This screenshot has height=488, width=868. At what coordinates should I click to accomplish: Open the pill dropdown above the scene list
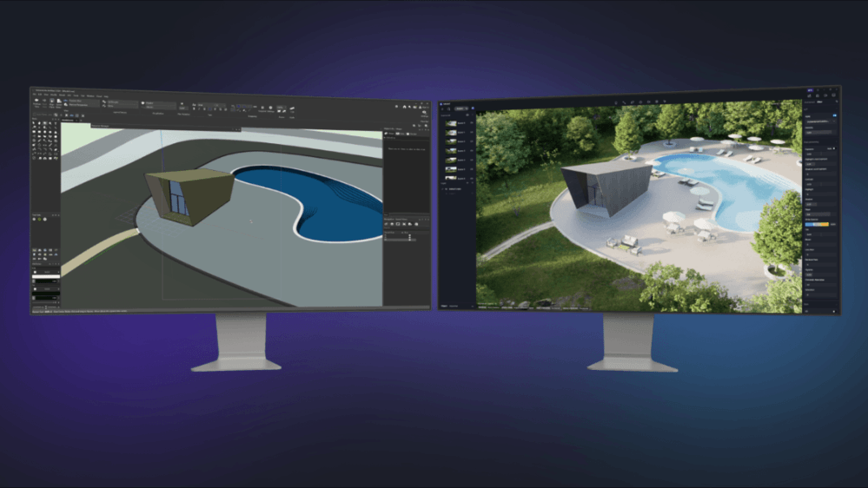461,109
